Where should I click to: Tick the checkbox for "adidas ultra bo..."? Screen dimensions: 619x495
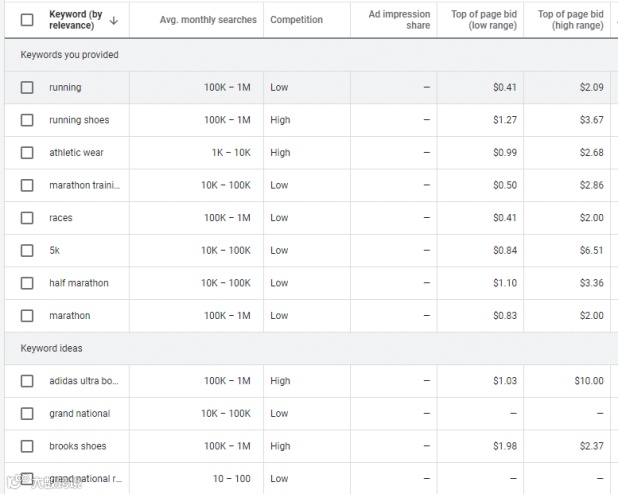click(27, 381)
